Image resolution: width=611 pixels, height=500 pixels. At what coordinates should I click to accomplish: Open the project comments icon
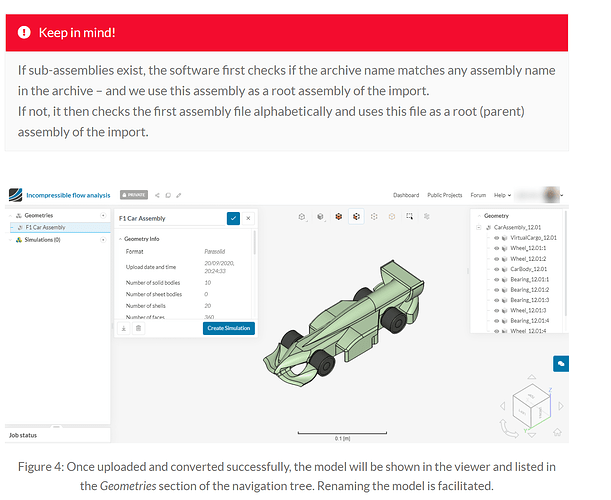[x=168, y=195]
